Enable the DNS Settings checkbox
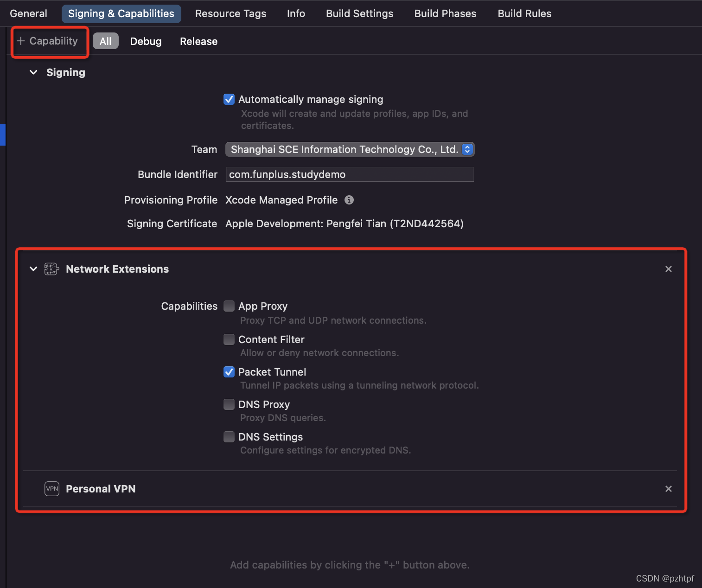The height and width of the screenshot is (588, 702). [x=229, y=437]
